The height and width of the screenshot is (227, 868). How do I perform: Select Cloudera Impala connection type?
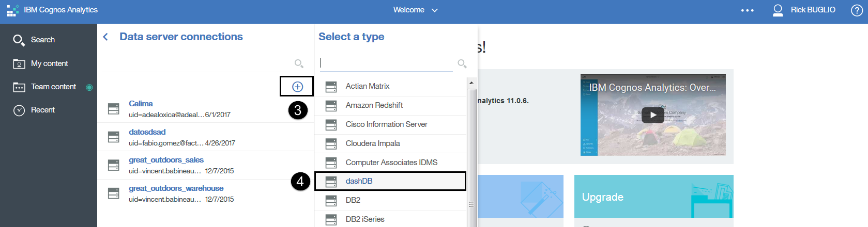[x=390, y=143]
